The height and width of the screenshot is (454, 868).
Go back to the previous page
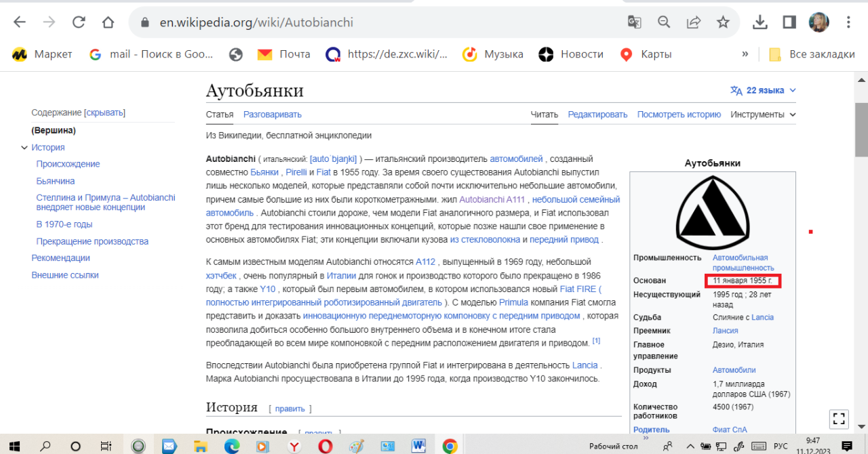pyautogui.click(x=19, y=22)
